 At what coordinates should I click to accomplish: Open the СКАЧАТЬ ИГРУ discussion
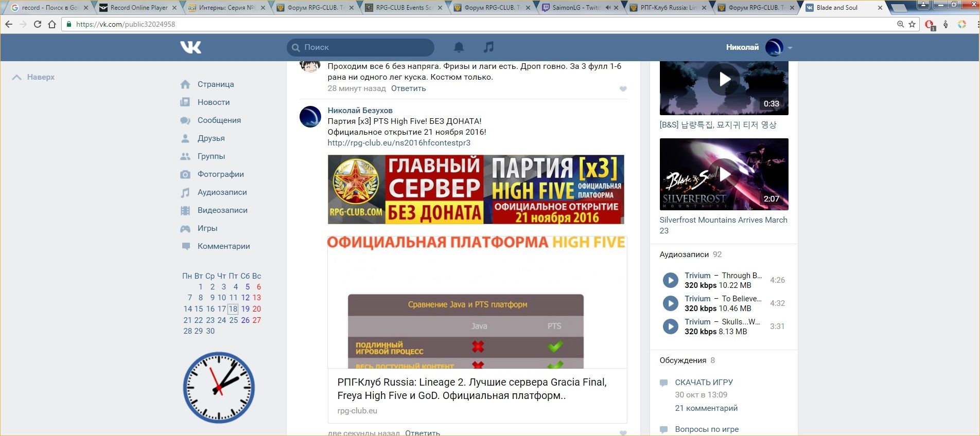tap(704, 383)
